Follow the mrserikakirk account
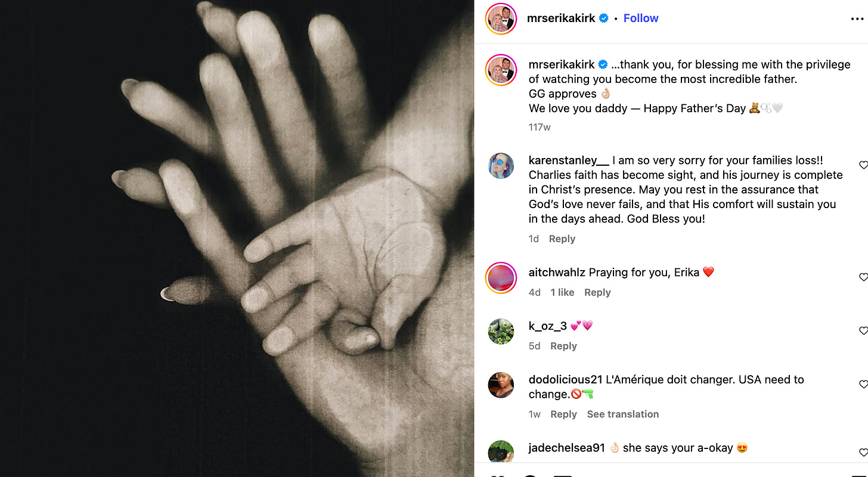Viewport: 868px width, 477px height. 641,18
